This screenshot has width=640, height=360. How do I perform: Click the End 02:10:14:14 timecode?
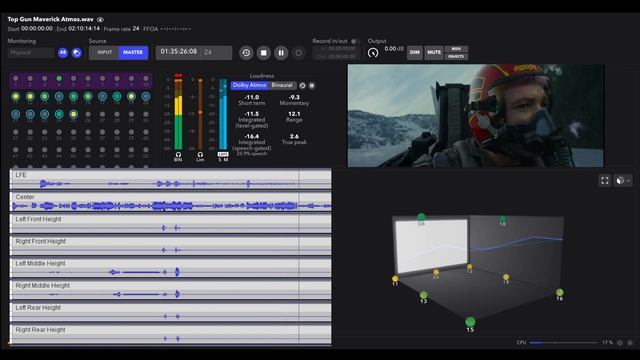(x=84, y=29)
